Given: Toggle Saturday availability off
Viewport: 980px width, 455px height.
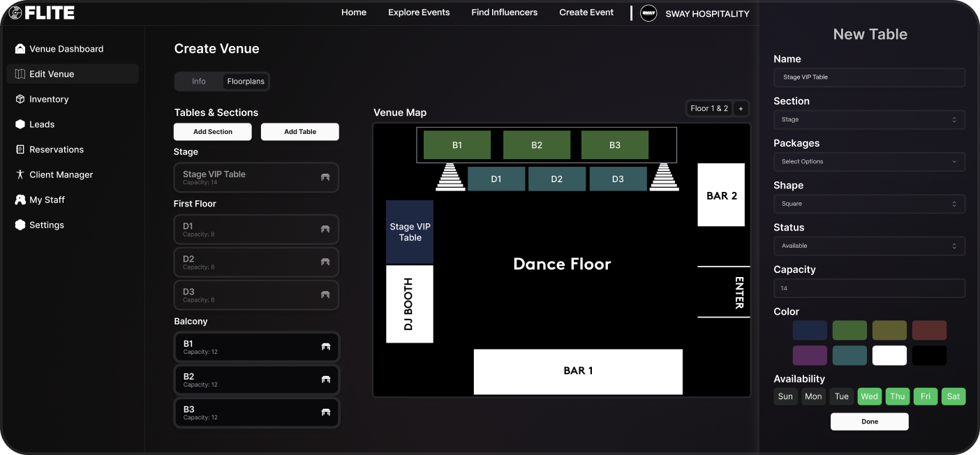Looking at the screenshot, I should [x=953, y=396].
